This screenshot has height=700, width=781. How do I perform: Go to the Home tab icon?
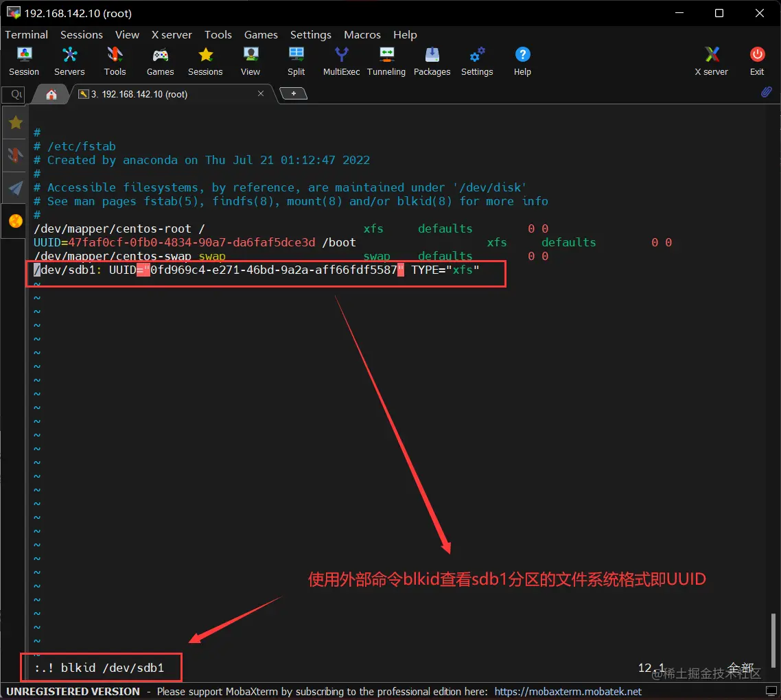click(x=51, y=94)
